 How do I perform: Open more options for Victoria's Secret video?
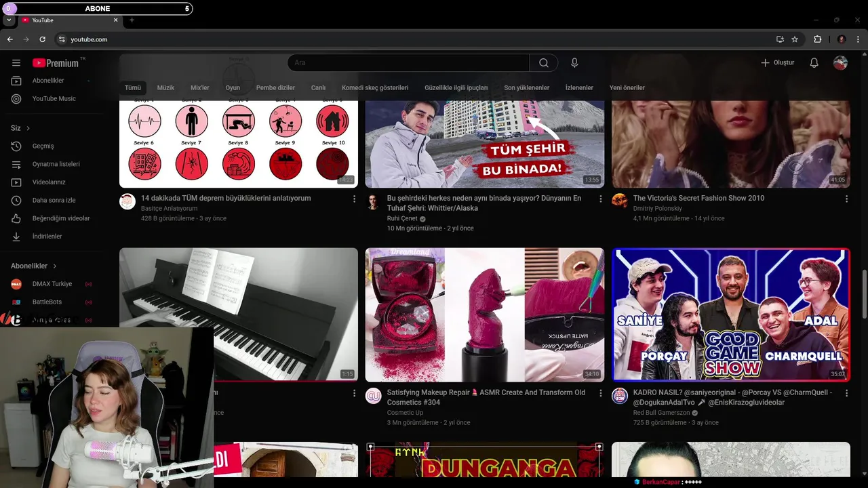[846, 199]
